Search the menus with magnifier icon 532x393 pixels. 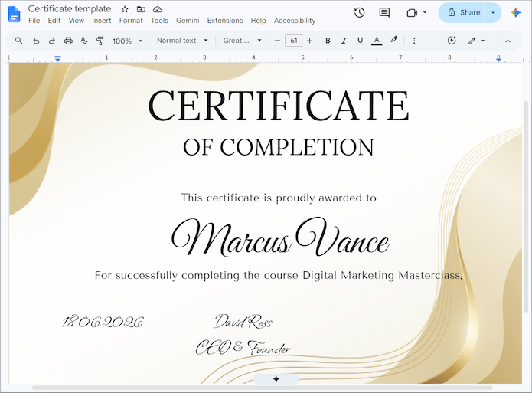tap(18, 41)
